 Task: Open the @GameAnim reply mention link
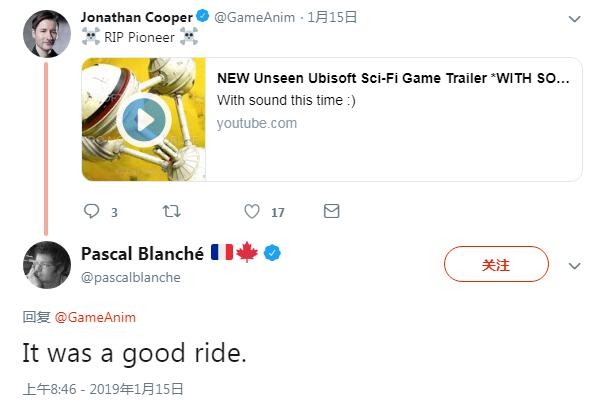[x=95, y=317]
